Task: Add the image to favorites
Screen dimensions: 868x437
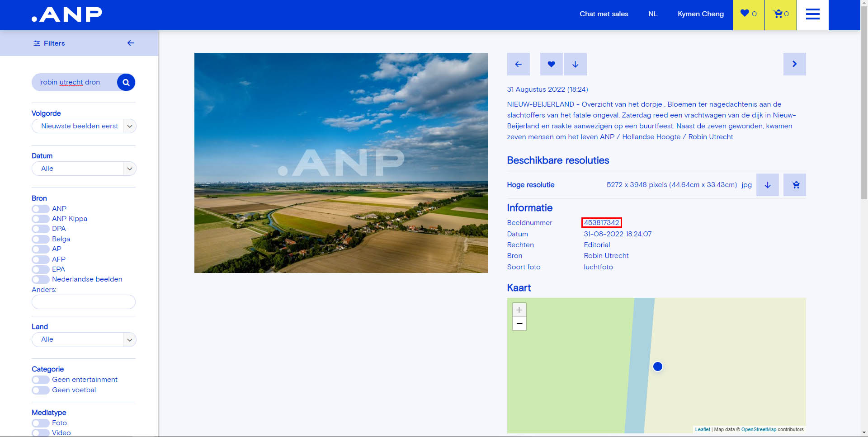Action: pos(551,64)
